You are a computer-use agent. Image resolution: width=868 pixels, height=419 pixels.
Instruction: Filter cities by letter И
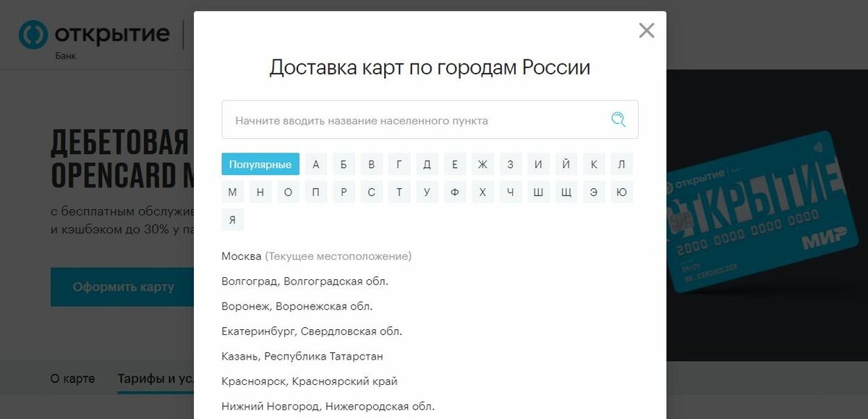tap(538, 164)
